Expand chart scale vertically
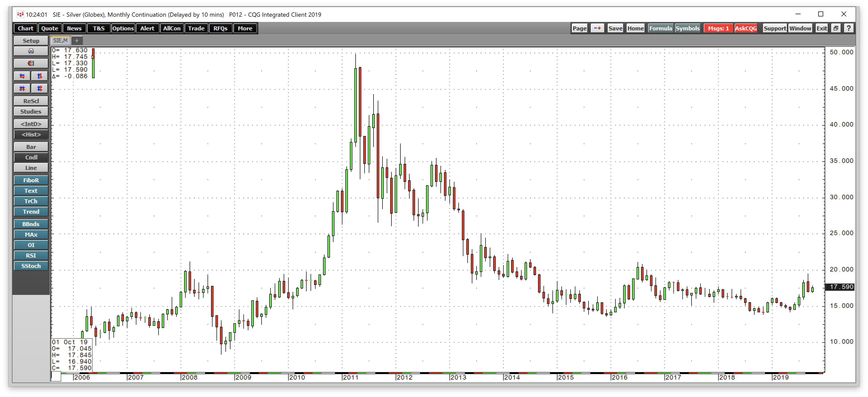The image size is (868, 397). [39, 76]
